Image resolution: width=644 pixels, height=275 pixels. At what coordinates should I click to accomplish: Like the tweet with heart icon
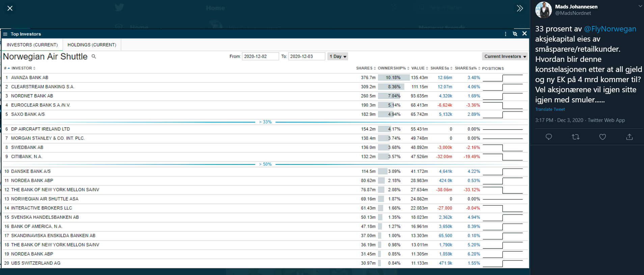[602, 137]
